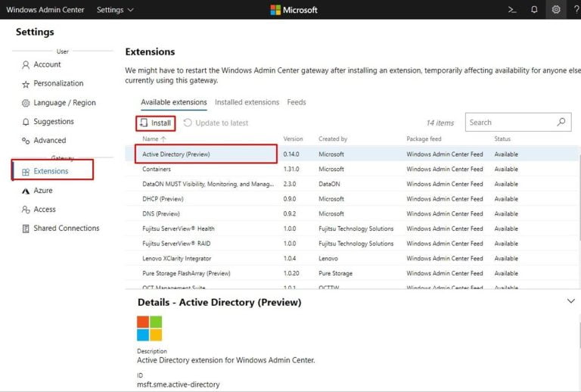This screenshot has width=581, height=392.
Task: Select the Extensions sidebar item
Action: 53,170
